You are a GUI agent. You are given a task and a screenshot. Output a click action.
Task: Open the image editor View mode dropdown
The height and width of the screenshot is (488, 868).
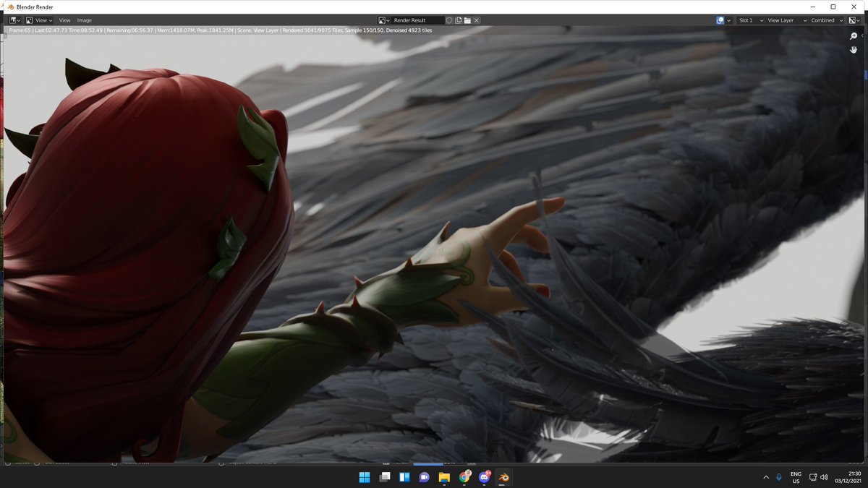click(39, 20)
